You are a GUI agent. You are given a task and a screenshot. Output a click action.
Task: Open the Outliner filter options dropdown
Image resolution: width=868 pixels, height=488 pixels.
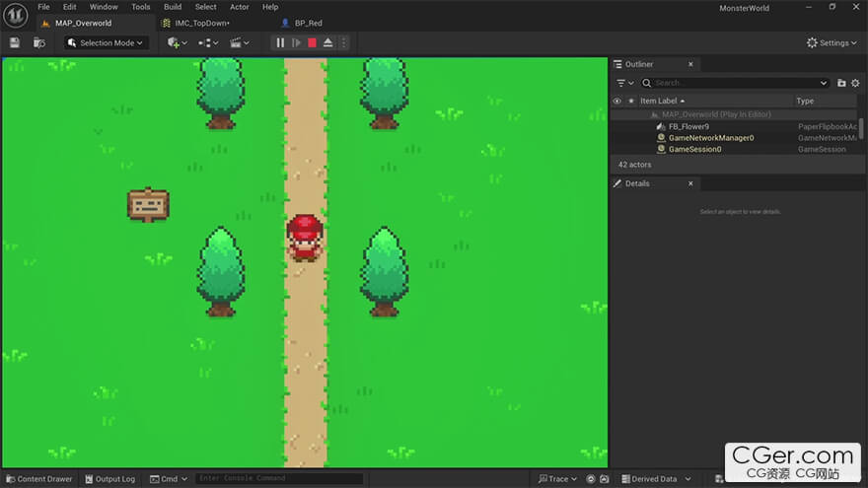625,83
